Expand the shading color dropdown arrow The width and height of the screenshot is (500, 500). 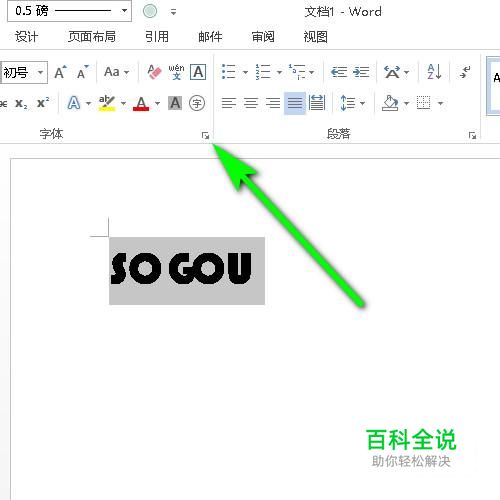pyautogui.click(x=406, y=103)
